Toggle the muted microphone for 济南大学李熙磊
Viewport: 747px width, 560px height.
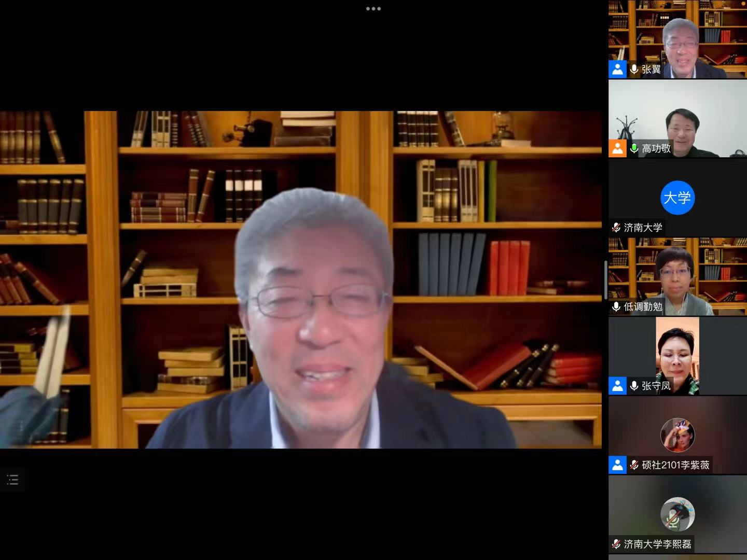pos(616,544)
